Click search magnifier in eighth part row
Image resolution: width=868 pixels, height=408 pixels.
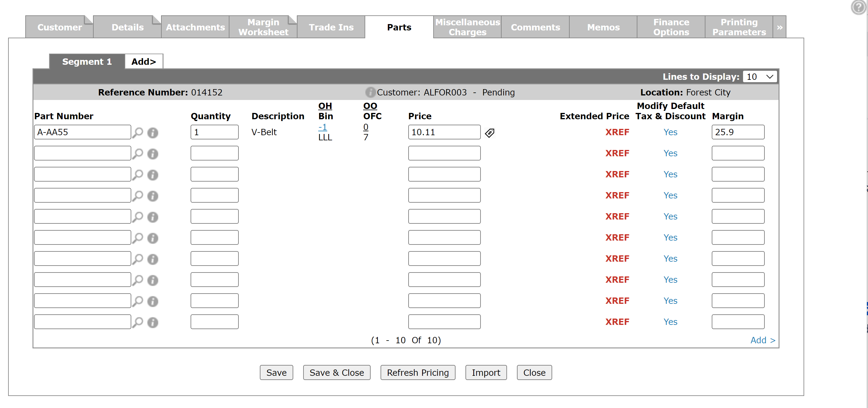(138, 280)
